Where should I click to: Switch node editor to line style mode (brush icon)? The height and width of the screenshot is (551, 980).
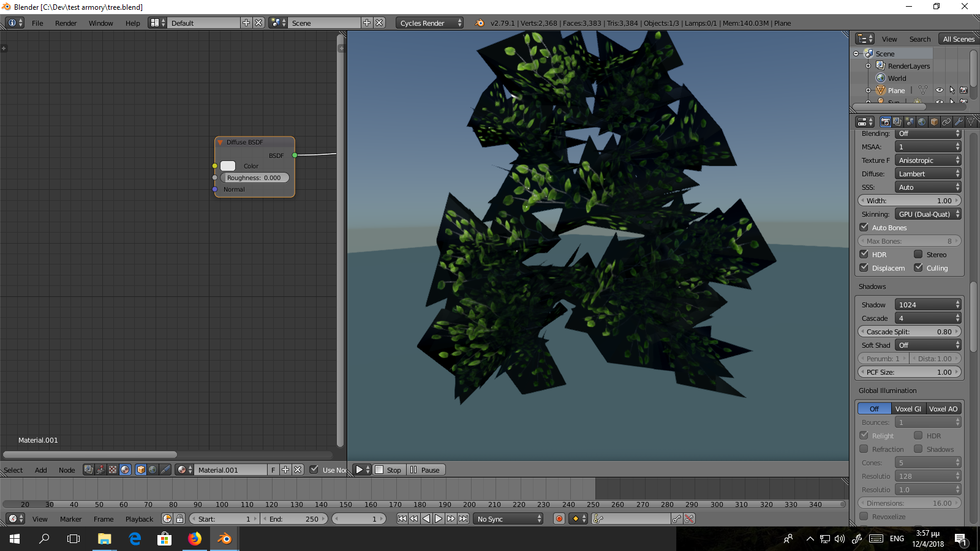coord(164,470)
